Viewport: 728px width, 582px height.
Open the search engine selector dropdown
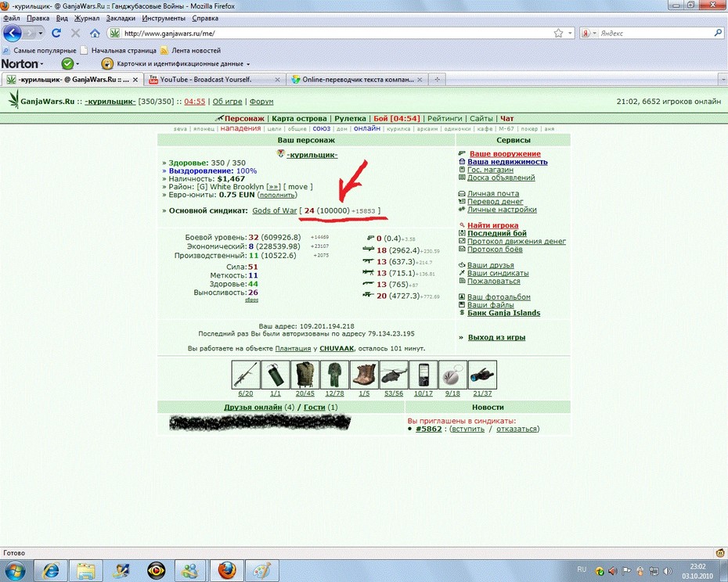click(595, 34)
